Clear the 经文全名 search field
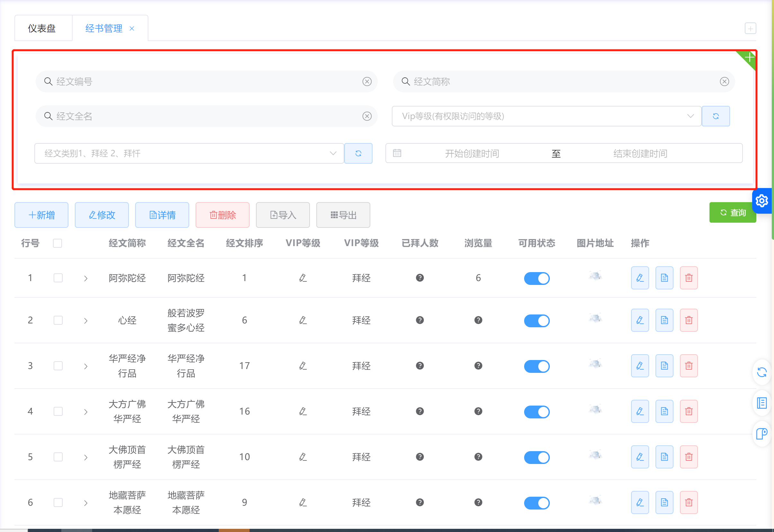Screen dimensions: 774x532 click(x=367, y=116)
